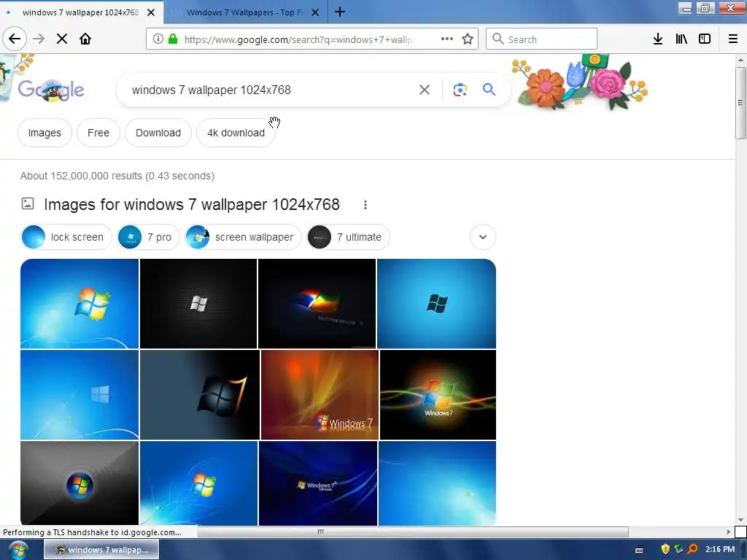Viewport: 747px width, 560px height.
Task: Click the forward navigation arrow
Action: (x=39, y=39)
